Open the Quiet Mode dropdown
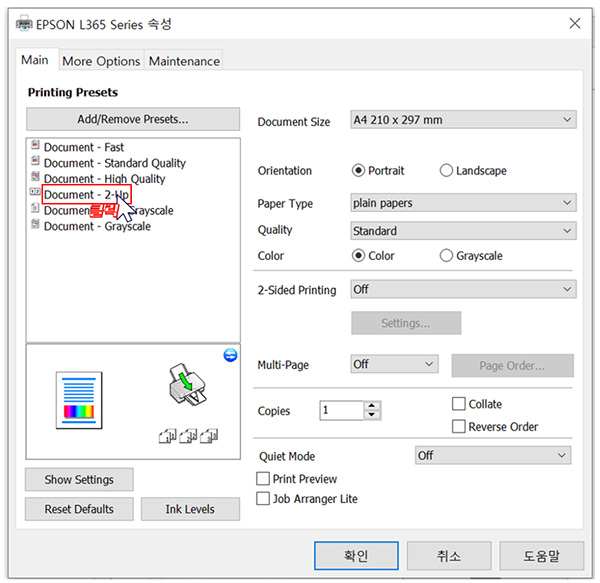600x583 pixels. point(493,455)
